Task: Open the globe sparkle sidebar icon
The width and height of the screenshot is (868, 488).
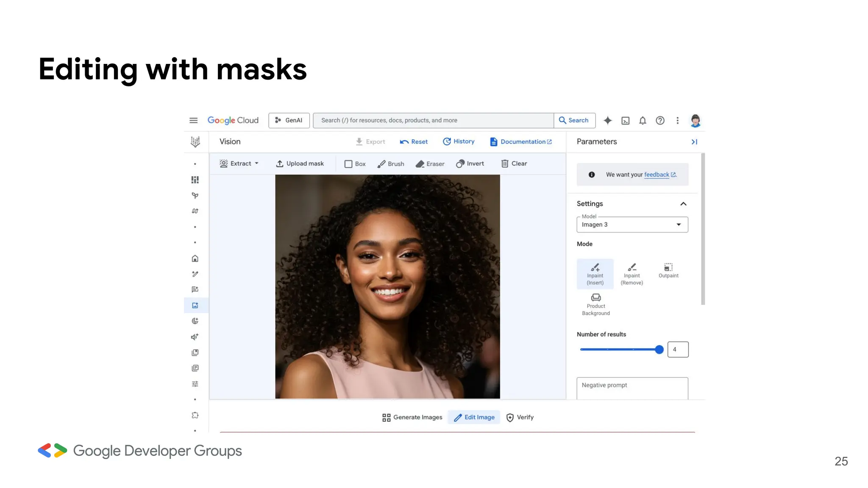Action: pyautogui.click(x=195, y=321)
